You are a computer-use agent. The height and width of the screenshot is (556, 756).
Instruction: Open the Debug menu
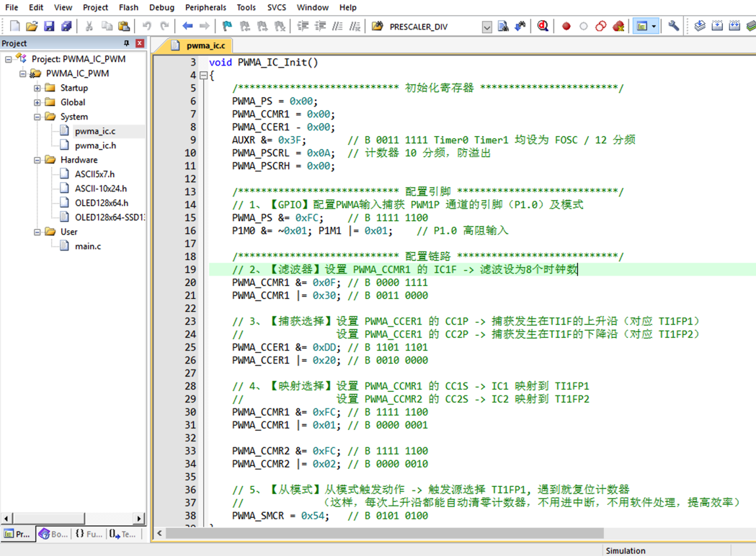[161, 7]
